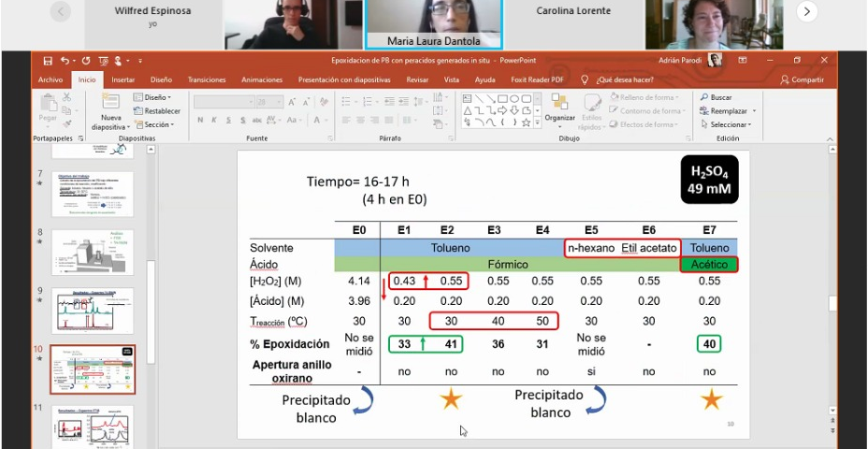
Task: Select slide 9 thumbnail in panel
Action: pyautogui.click(x=92, y=311)
